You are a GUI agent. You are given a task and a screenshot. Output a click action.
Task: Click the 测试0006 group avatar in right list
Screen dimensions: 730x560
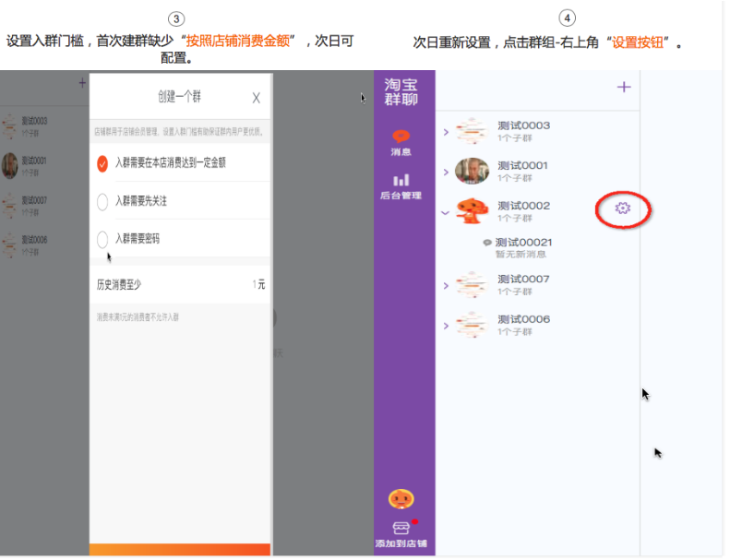coord(473,325)
